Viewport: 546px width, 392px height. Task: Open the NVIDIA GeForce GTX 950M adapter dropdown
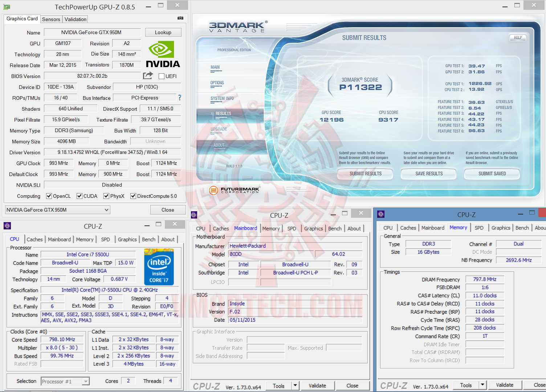coord(58,210)
